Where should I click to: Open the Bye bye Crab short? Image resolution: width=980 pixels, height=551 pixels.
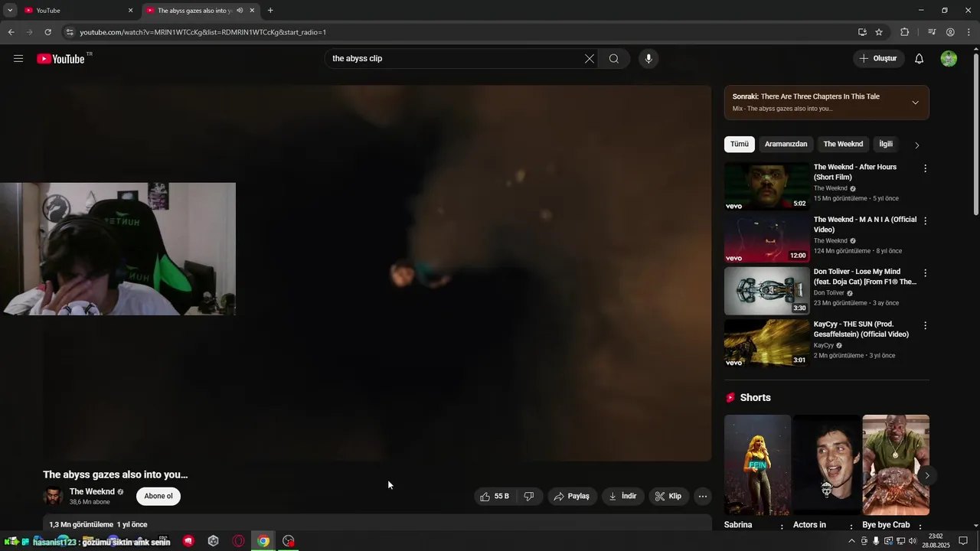point(896,465)
